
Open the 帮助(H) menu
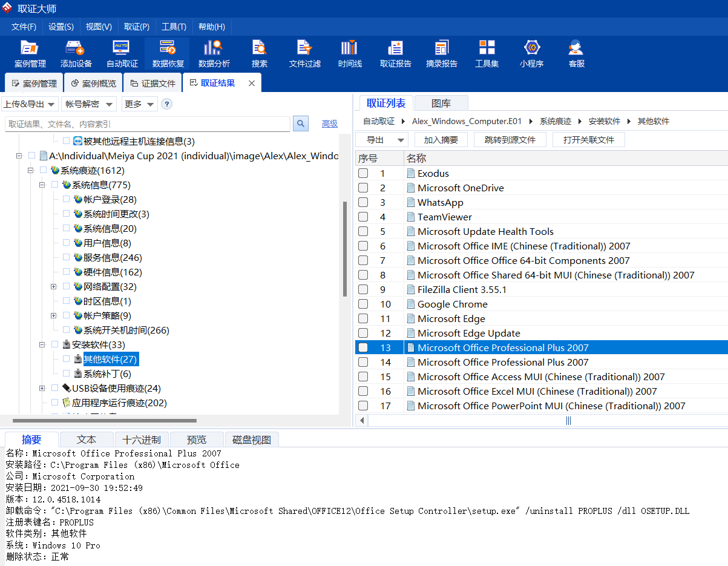tap(212, 27)
